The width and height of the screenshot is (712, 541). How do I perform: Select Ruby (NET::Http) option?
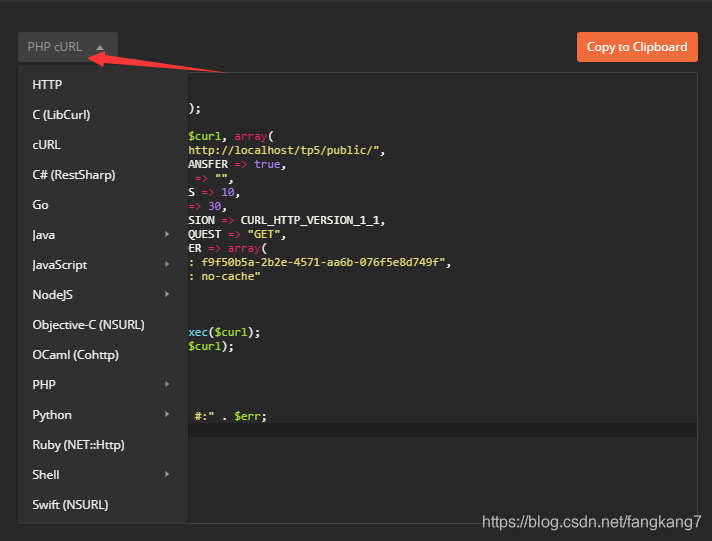pos(103,445)
